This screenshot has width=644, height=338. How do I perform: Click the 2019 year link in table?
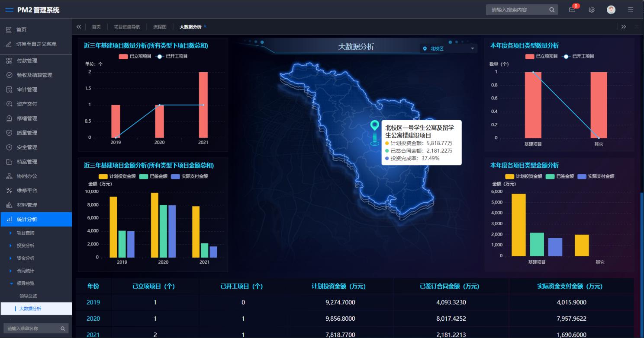(x=93, y=303)
